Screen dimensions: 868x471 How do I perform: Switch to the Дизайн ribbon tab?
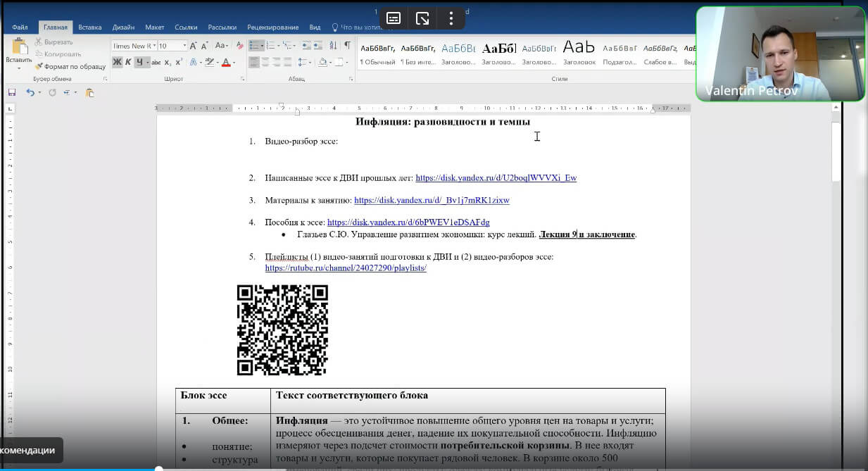(x=123, y=27)
